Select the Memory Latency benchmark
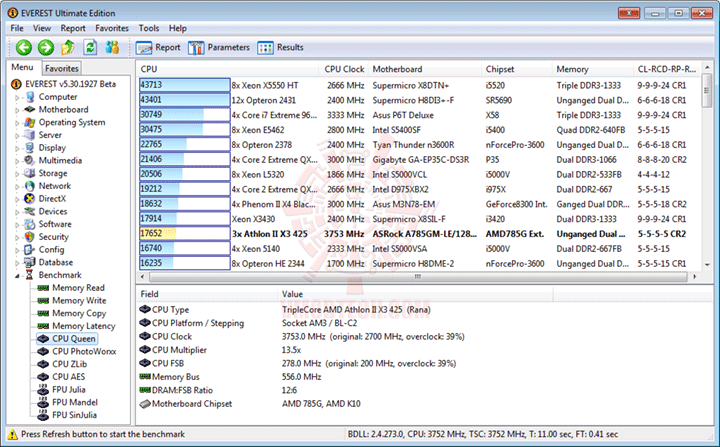 click(84, 326)
